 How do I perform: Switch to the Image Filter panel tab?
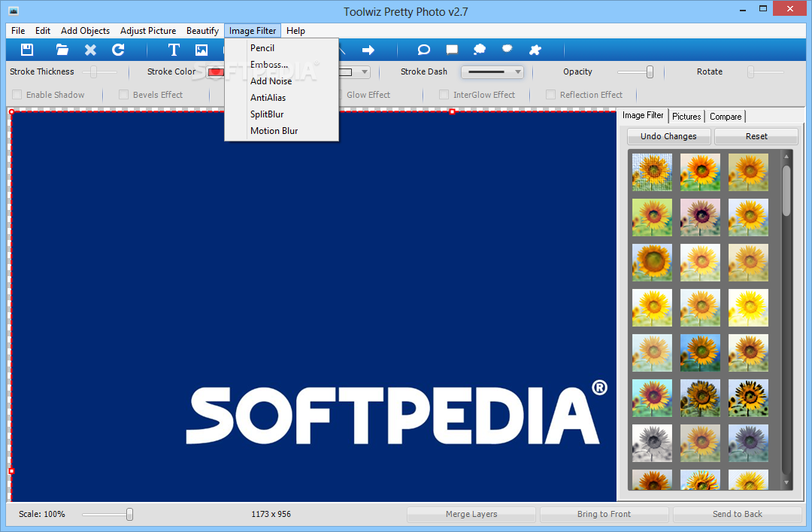(643, 115)
